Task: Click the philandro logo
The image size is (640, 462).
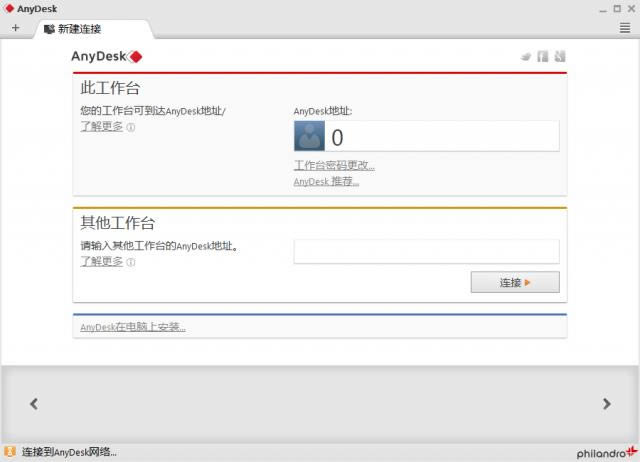Action: click(607, 453)
